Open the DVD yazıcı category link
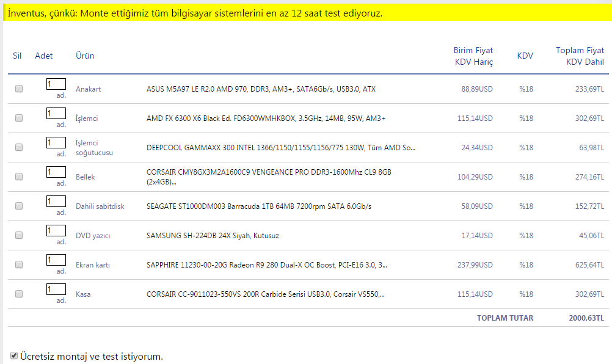This screenshot has height=364, width=612. 93,236
